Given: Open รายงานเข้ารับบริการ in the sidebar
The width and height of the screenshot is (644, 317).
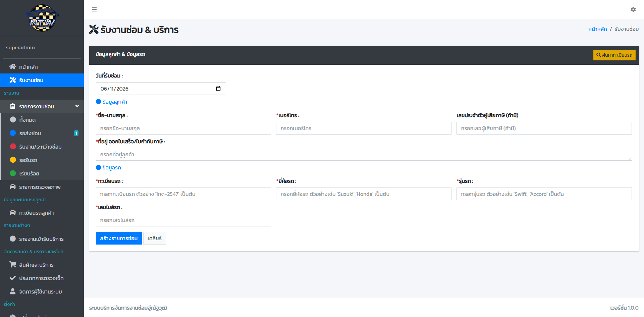Looking at the screenshot, I should (42, 239).
